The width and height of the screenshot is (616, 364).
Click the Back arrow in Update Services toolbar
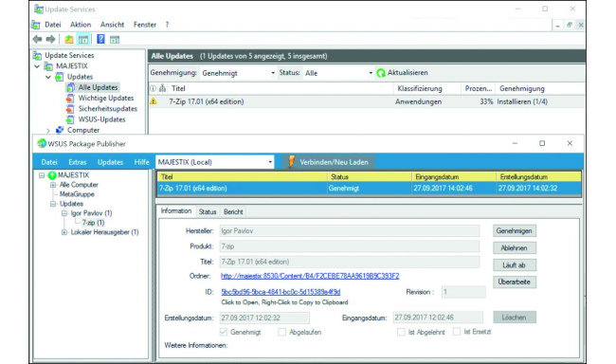point(37,39)
